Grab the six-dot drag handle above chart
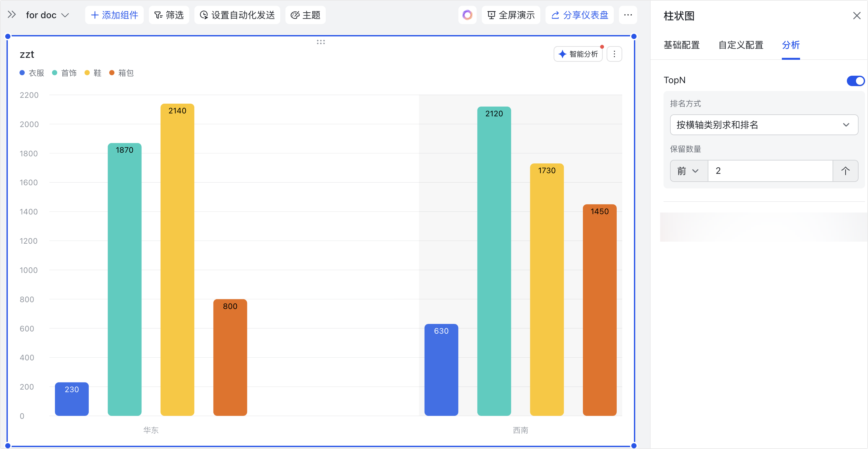The height and width of the screenshot is (449, 868). point(321,42)
